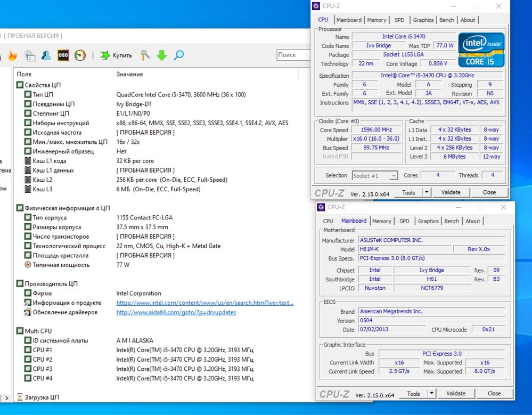This screenshot has width=532, height=415.
Task: Select the Мин./макс. множитель ЦП row label
Action: click(70, 142)
